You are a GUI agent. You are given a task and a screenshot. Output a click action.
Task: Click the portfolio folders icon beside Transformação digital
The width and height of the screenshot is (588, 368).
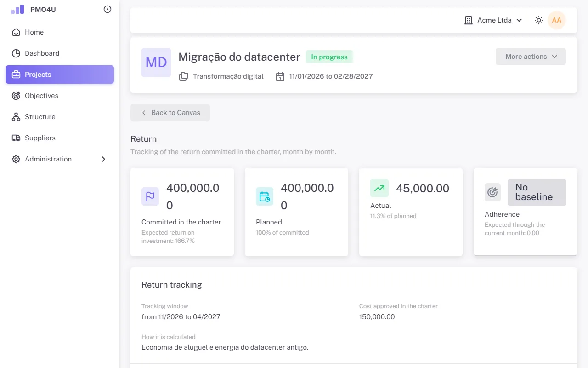[x=184, y=76]
